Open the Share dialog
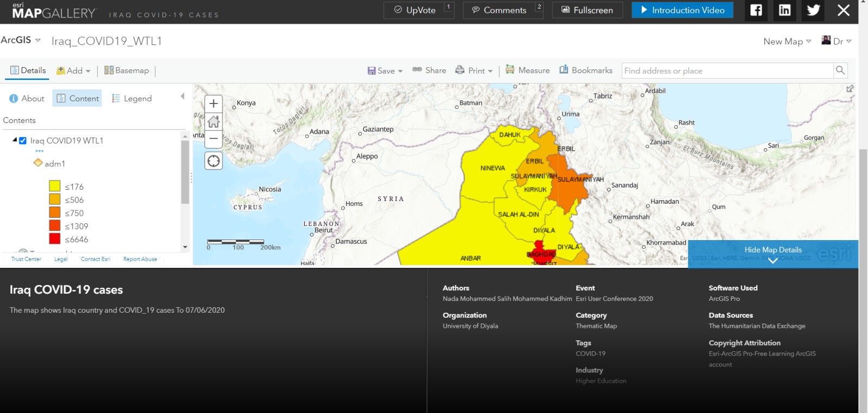Image resolution: width=868 pixels, height=413 pixels. pyautogui.click(x=429, y=70)
